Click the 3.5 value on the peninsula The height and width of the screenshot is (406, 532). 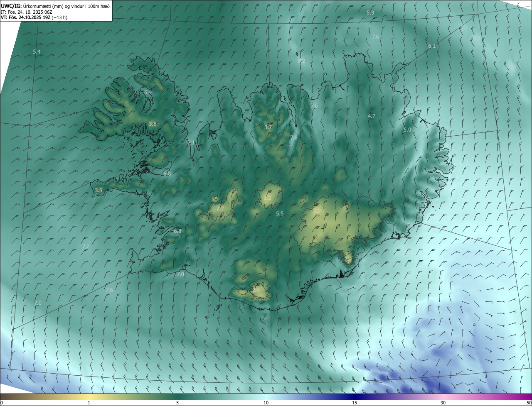(x=99, y=191)
